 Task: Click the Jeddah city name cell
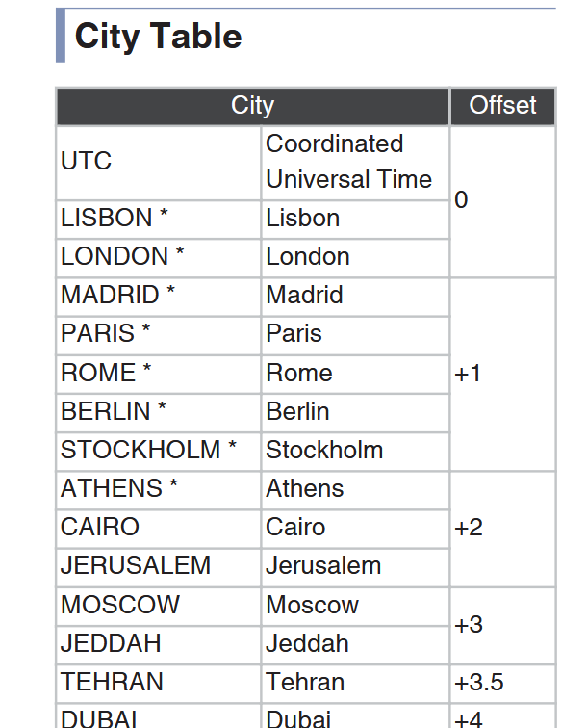[x=355, y=645]
